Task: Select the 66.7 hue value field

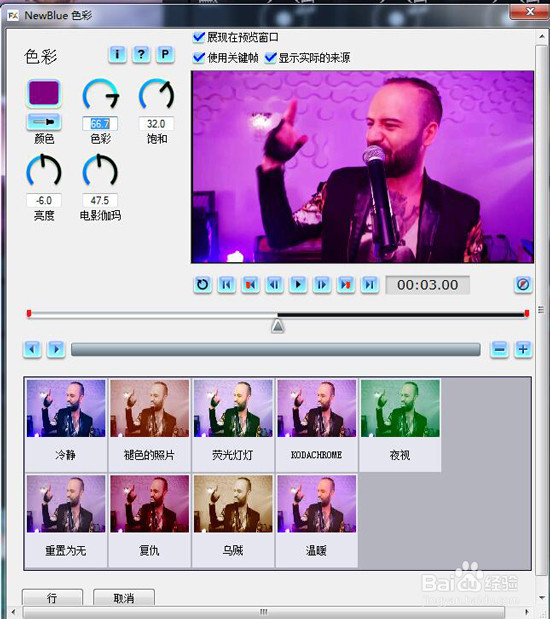Action: point(100,124)
